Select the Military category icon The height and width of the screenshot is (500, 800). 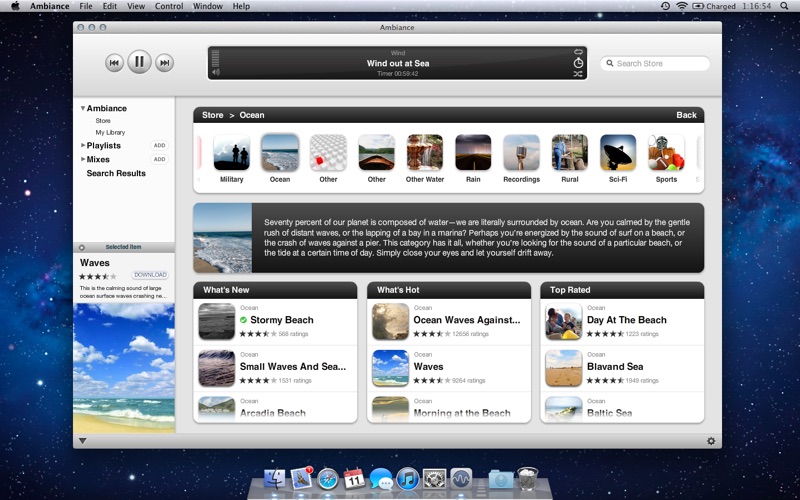232,153
